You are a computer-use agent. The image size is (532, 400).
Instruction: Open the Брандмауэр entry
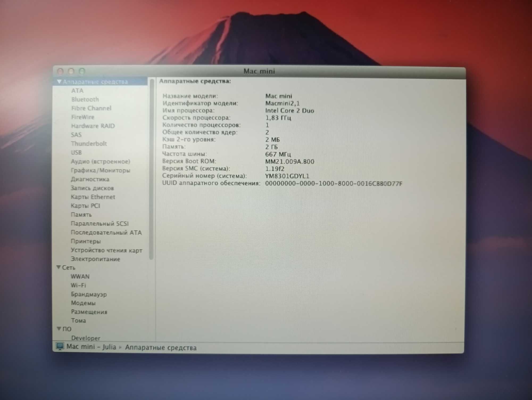pos(89,294)
